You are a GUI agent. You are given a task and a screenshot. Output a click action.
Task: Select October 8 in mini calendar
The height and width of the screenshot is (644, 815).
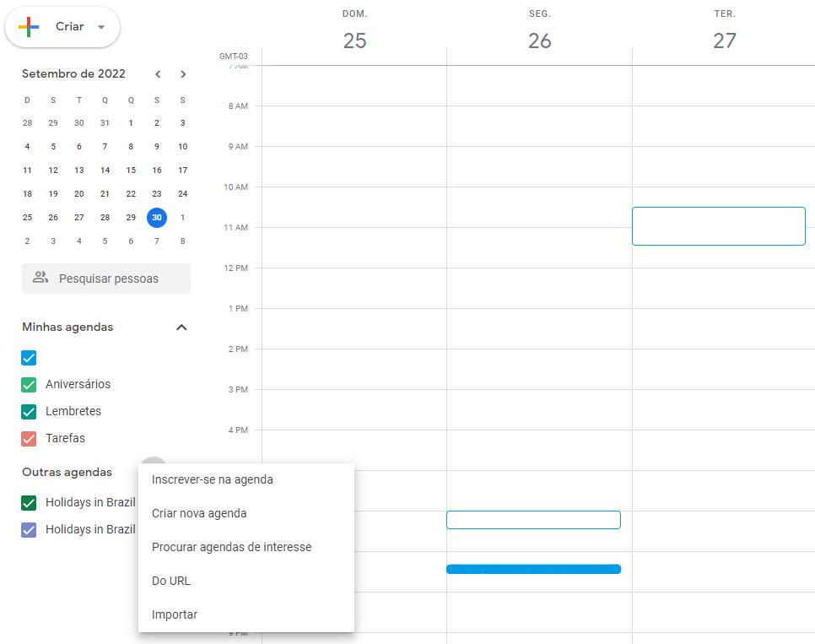click(182, 241)
